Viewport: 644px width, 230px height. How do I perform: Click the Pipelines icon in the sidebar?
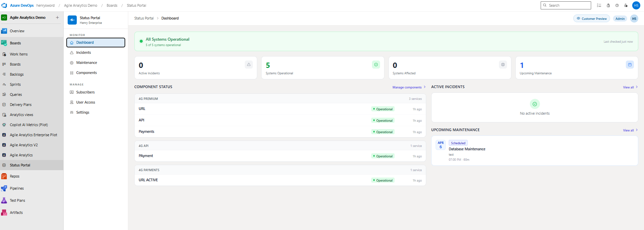click(x=4, y=188)
